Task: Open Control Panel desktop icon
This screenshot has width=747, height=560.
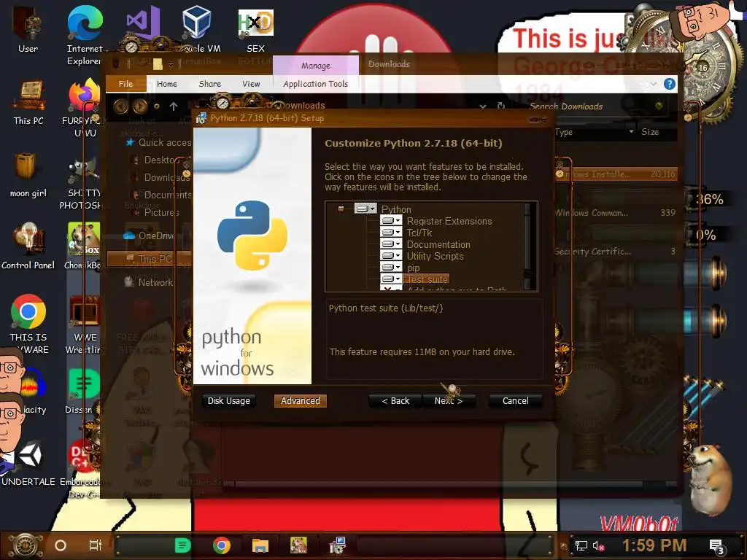Action: click(x=28, y=246)
